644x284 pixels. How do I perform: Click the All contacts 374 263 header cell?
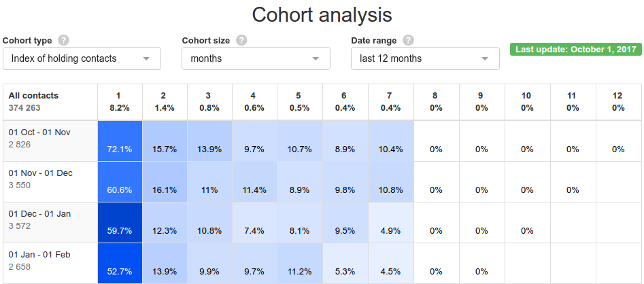pyautogui.click(x=50, y=102)
